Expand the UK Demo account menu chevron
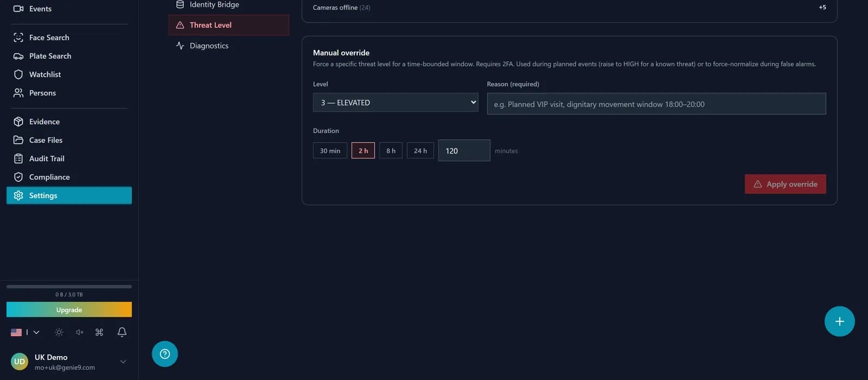 pyautogui.click(x=123, y=362)
